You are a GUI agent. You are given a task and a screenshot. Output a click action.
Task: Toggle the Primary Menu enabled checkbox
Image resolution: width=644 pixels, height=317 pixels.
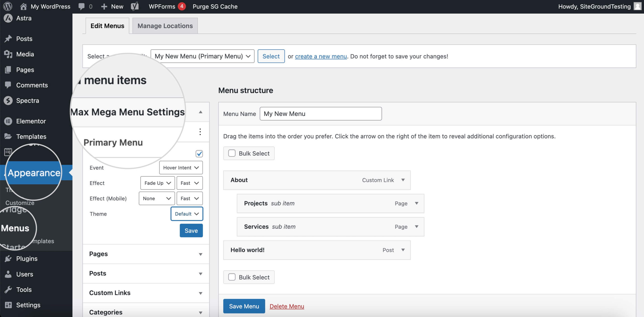(199, 153)
